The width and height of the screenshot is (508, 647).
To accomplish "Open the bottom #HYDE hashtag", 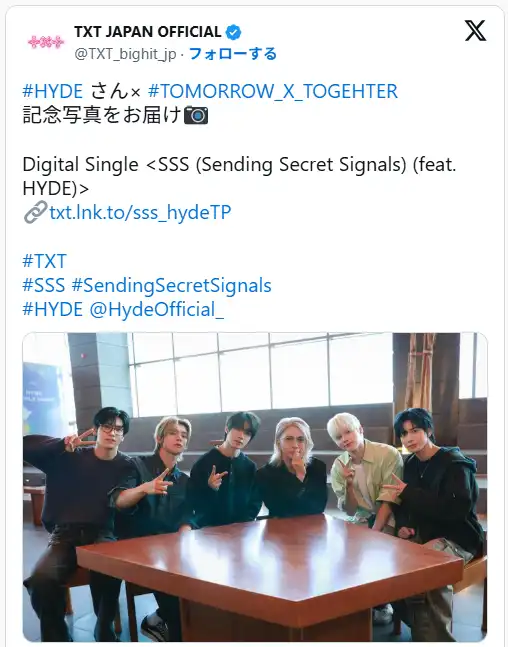I will click(53, 309).
